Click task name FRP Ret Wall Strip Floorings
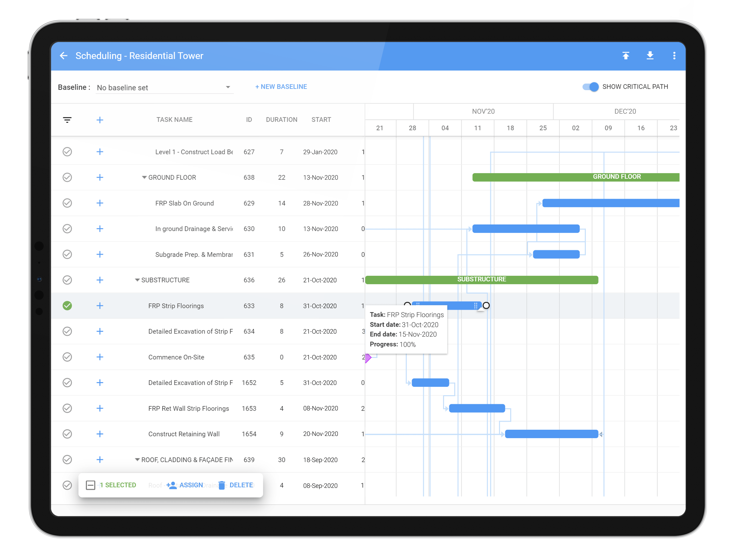 [x=189, y=409]
